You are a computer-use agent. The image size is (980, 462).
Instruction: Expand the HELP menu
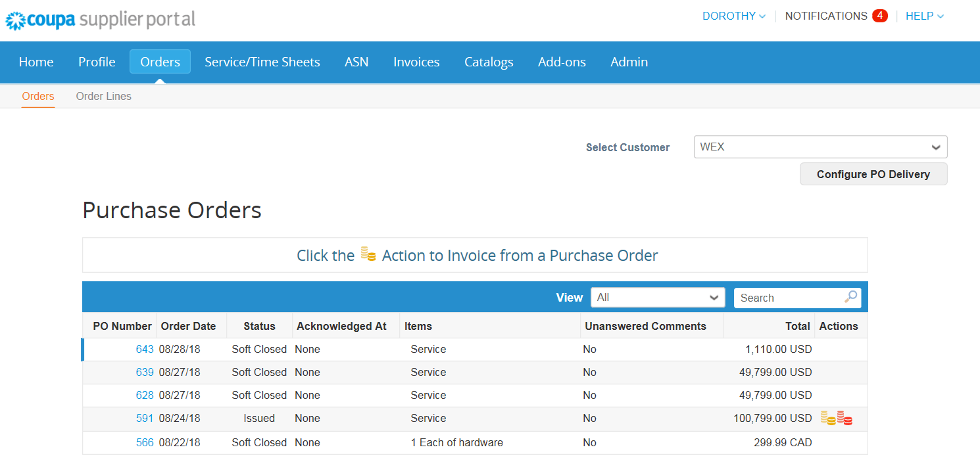tap(925, 16)
